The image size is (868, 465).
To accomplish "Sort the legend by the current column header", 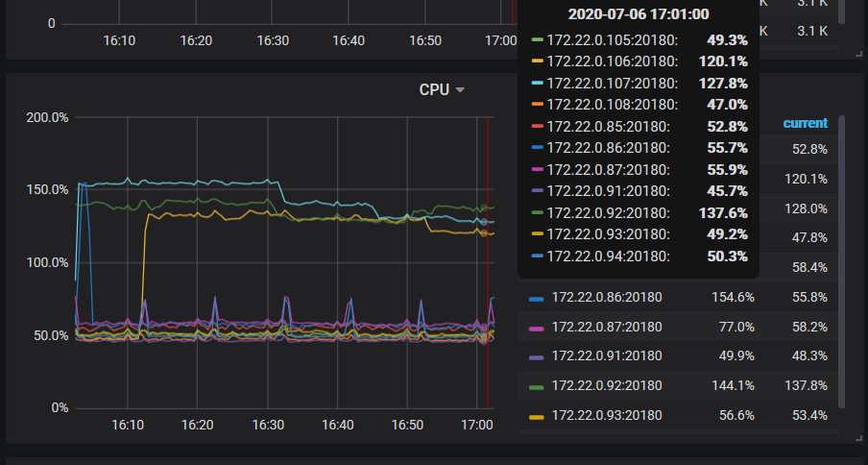I will click(x=805, y=123).
